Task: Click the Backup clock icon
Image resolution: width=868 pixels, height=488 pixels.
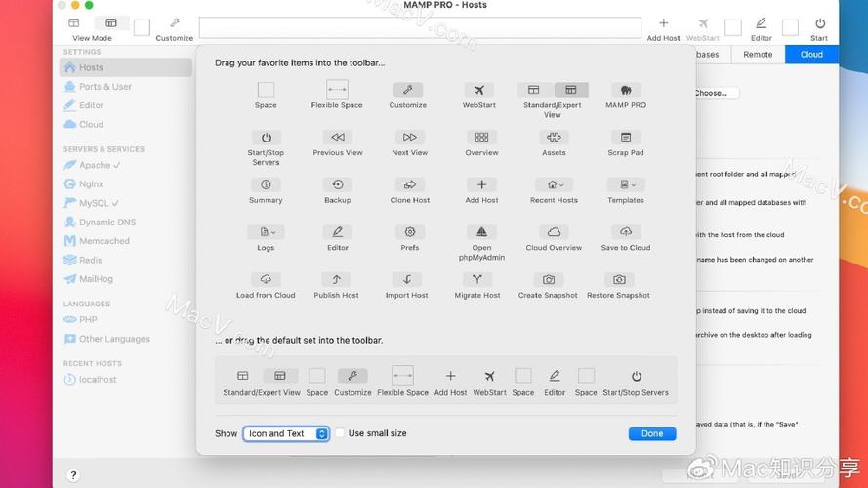Action: [x=338, y=184]
